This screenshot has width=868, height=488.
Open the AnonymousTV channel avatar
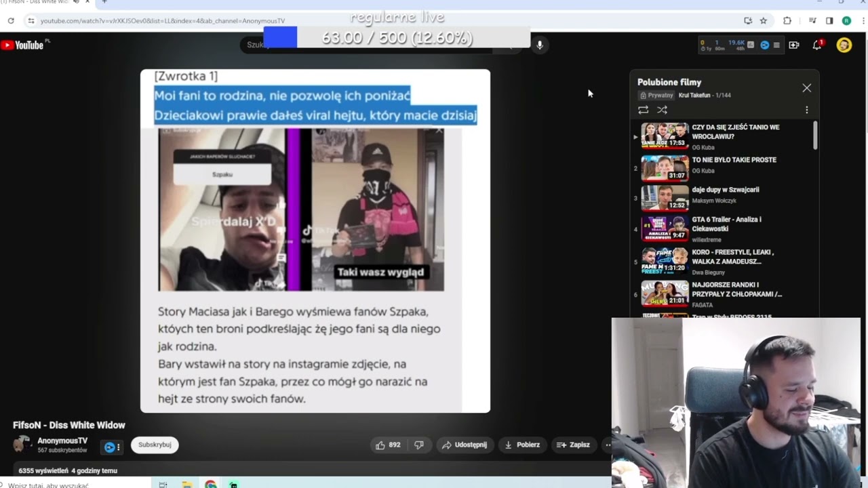coord(22,445)
